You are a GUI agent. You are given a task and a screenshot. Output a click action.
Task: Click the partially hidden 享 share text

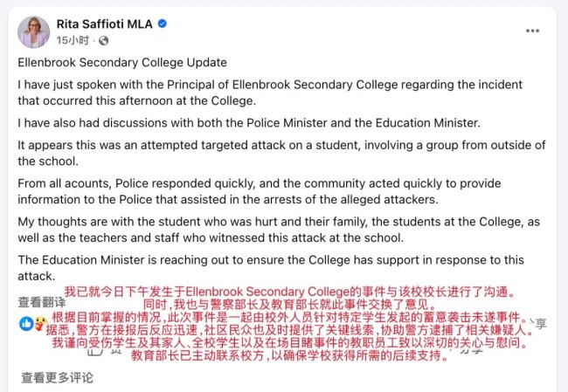541,323
